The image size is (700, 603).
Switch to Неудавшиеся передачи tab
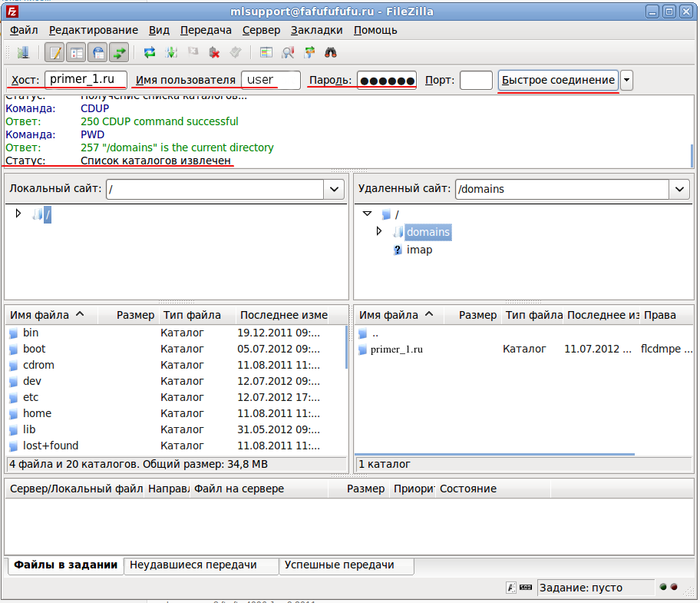(201, 565)
